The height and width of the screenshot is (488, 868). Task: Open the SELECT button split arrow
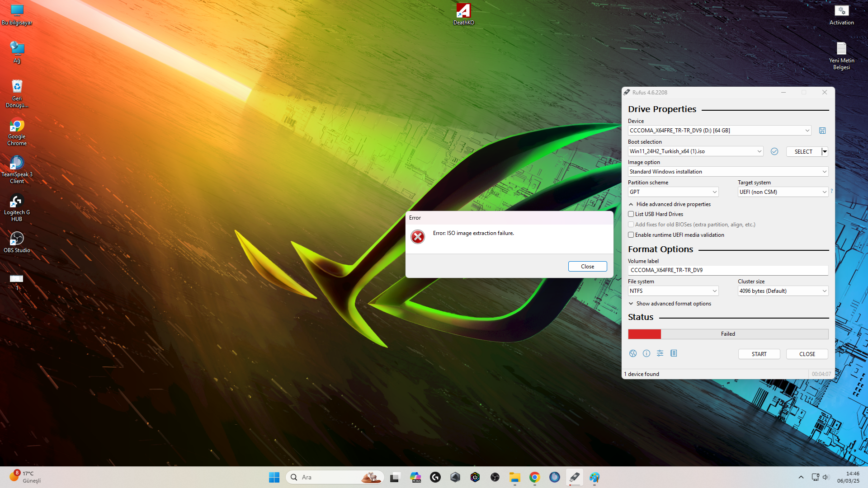pos(825,151)
